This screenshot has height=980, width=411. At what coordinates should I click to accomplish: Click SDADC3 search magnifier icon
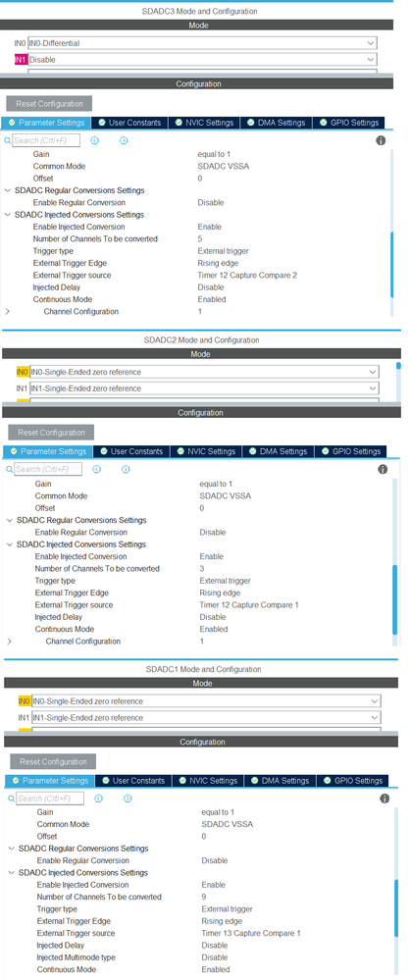coord(8,140)
